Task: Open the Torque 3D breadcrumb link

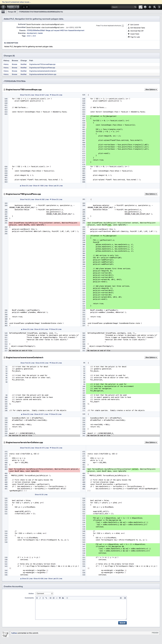Action: [12, 12]
